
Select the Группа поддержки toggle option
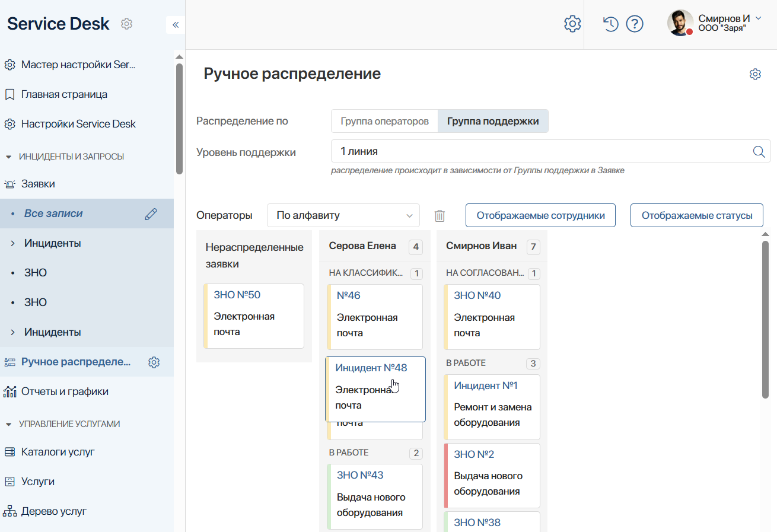click(x=493, y=121)
